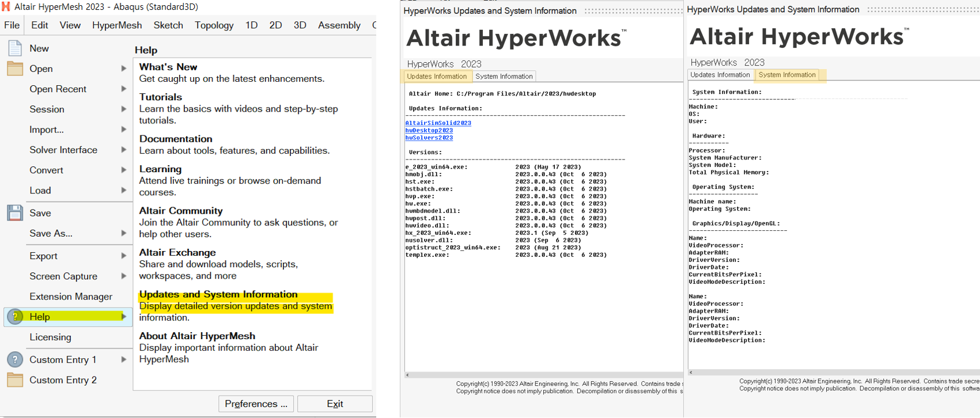Click the New document icon
This screenshot has height=418, width=980.
pyautogui.click(x=15, y=48)
